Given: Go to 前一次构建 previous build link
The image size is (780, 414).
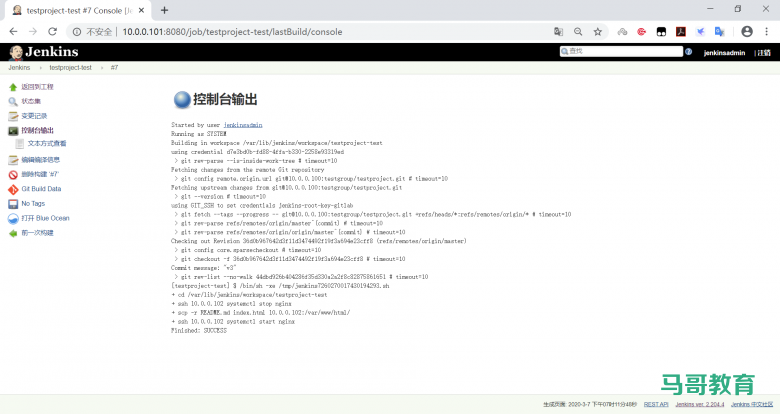Looking at the screenshot, I should 37,233.
